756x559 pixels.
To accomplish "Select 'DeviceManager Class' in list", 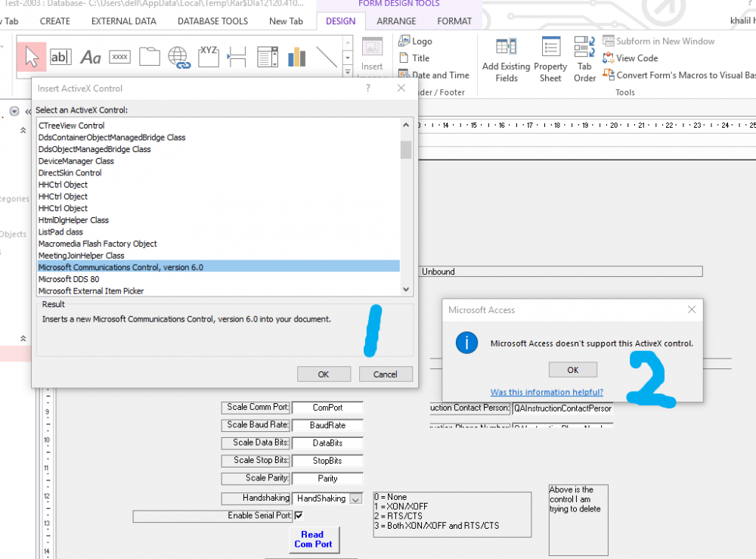I will coord(219,161).
